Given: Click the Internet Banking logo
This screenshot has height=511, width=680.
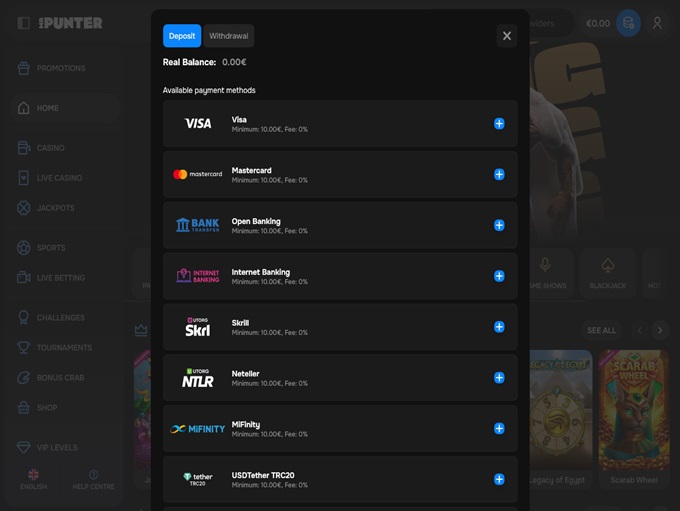Looking at the screenshot, I should pos(197,276).
